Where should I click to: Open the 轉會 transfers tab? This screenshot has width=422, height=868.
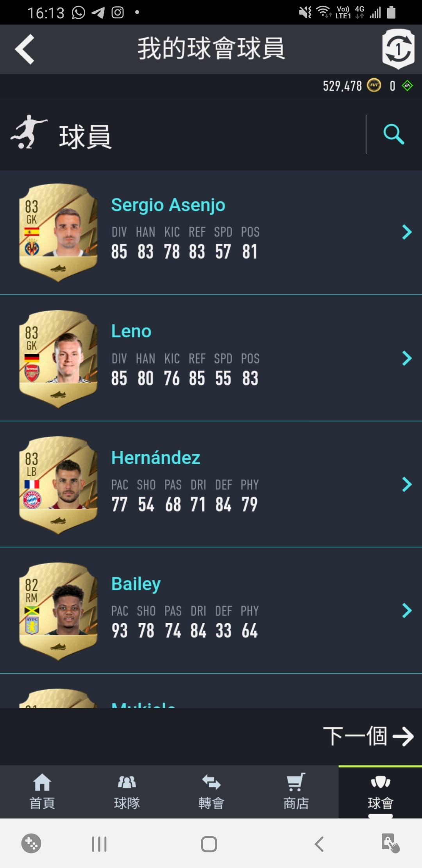tap(211, 792)
